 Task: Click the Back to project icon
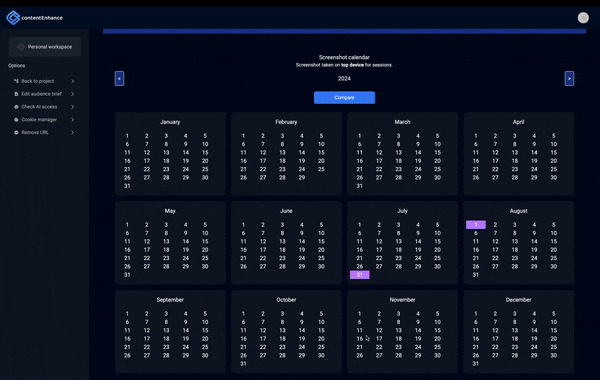[16, 81]
